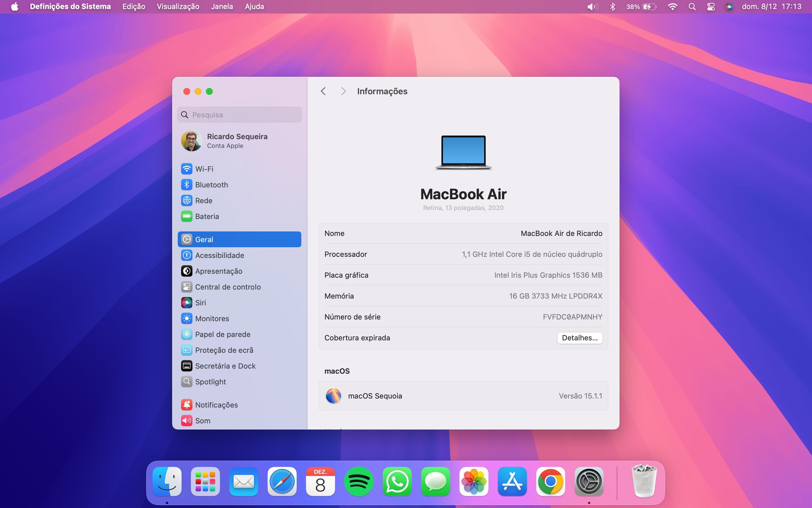
Task: Open the Apple menu
Action: coord(14,6)
